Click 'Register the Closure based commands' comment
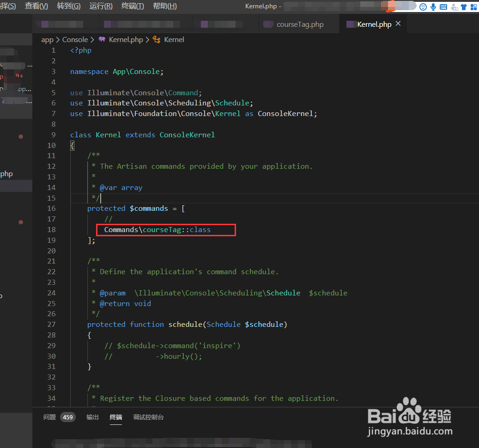This screenshot has width=479, height=448. click(x=219, y=399)
